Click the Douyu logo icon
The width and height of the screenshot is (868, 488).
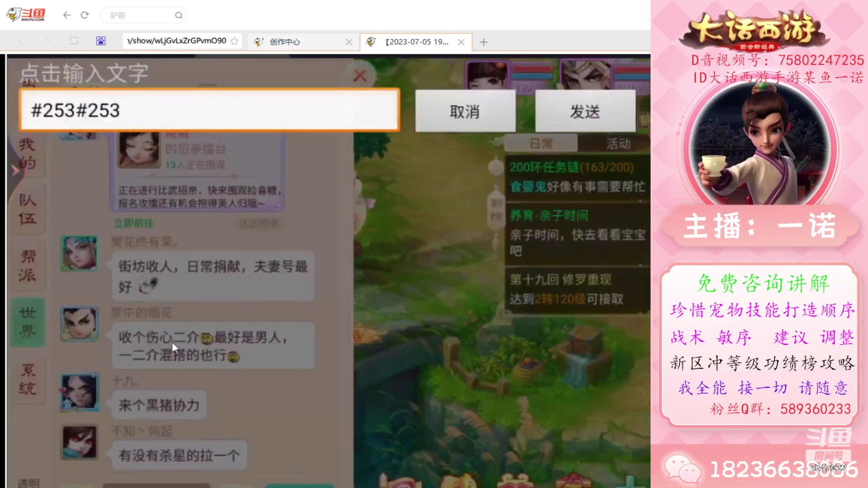(26, 15)
